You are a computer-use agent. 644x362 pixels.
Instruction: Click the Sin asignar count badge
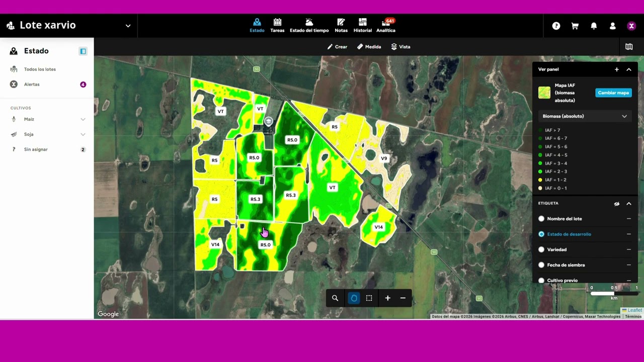click(83, 149)
